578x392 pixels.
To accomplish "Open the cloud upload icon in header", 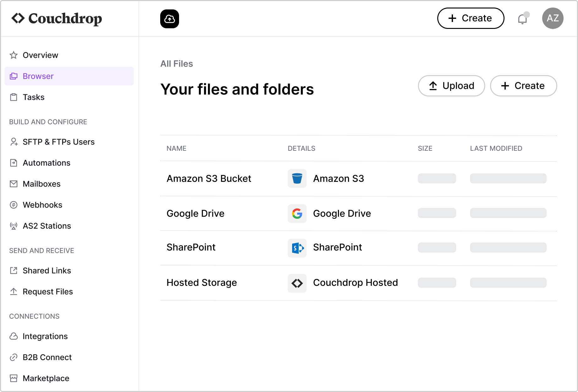I will [170, 19].
